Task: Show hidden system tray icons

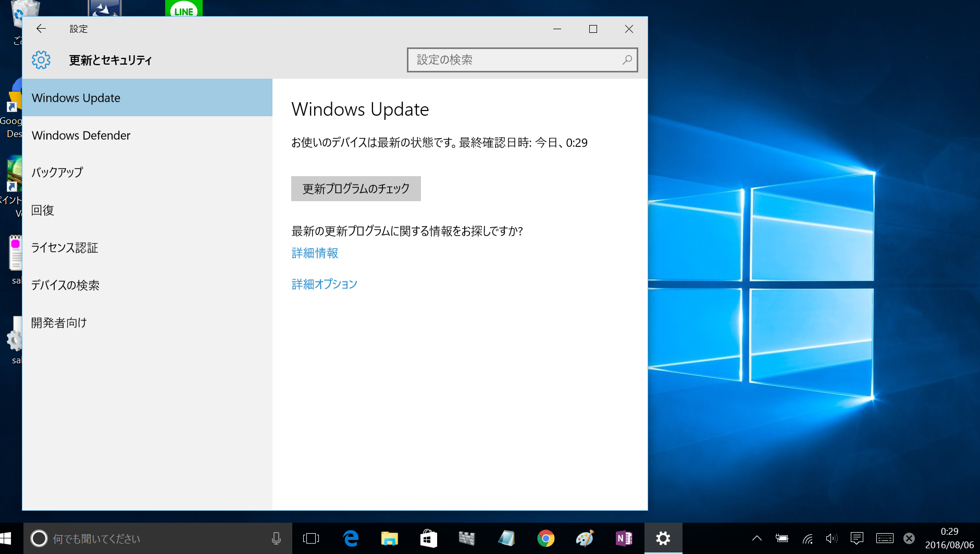Action: (757, 538)
